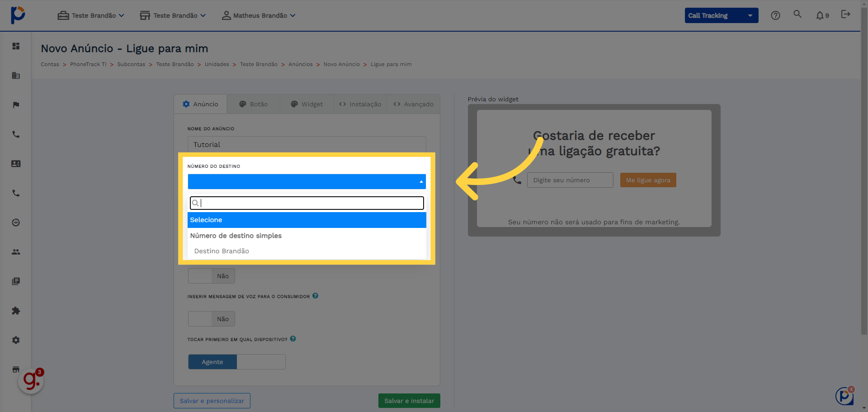Click Me ligue agora preview button
Screen dimensions: 868x412
click(648, 180)
